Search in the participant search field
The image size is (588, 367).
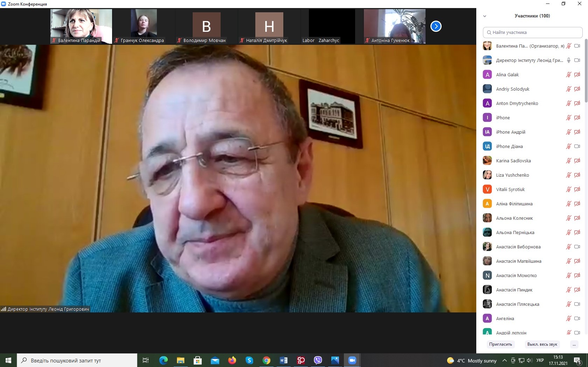click(533, 33)
